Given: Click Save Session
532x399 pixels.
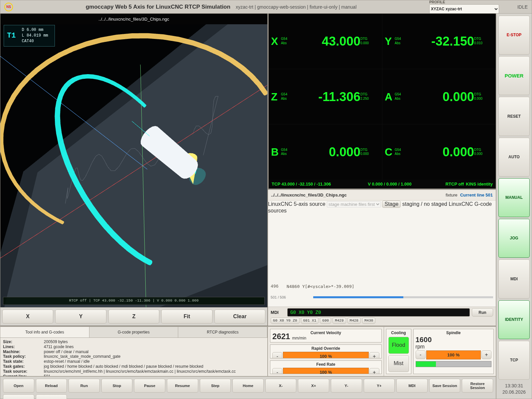Looking at the screenshot, I should click(445, 386).
